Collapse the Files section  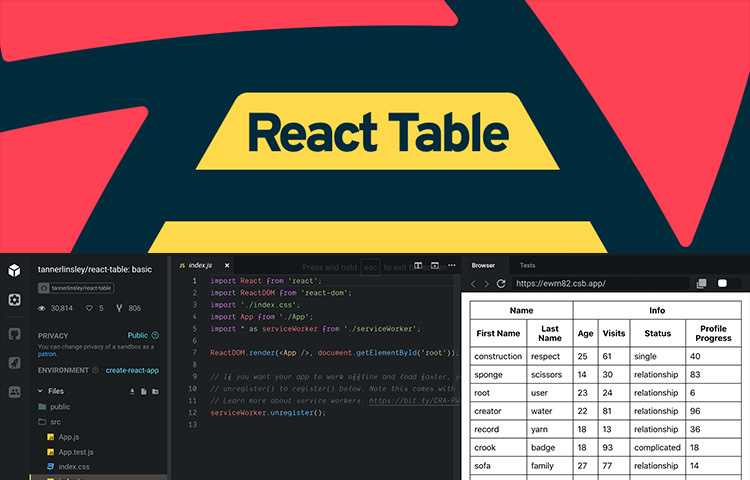(40, 391)
